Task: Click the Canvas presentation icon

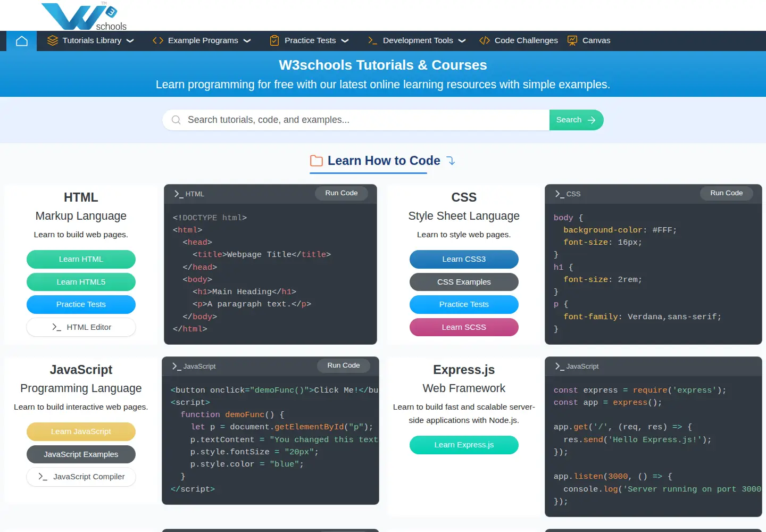Action: [572, 40]
